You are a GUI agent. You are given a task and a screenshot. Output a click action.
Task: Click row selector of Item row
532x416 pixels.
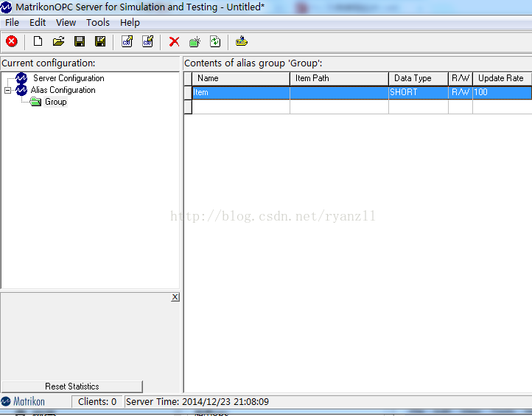188,92
